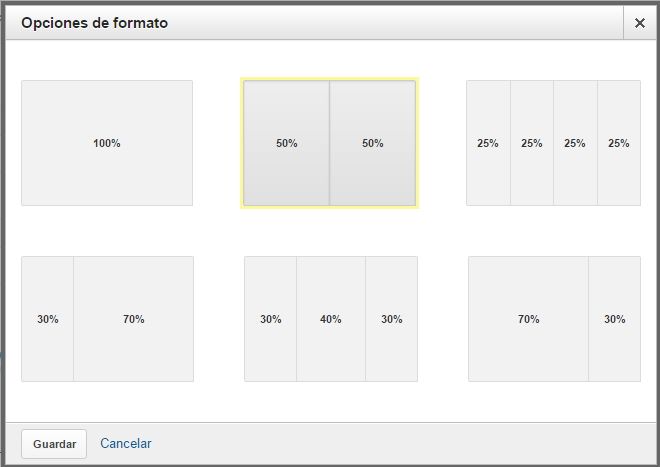
Task: Choose the left 50% column of highlighted layout
Action: click(287, 143)
